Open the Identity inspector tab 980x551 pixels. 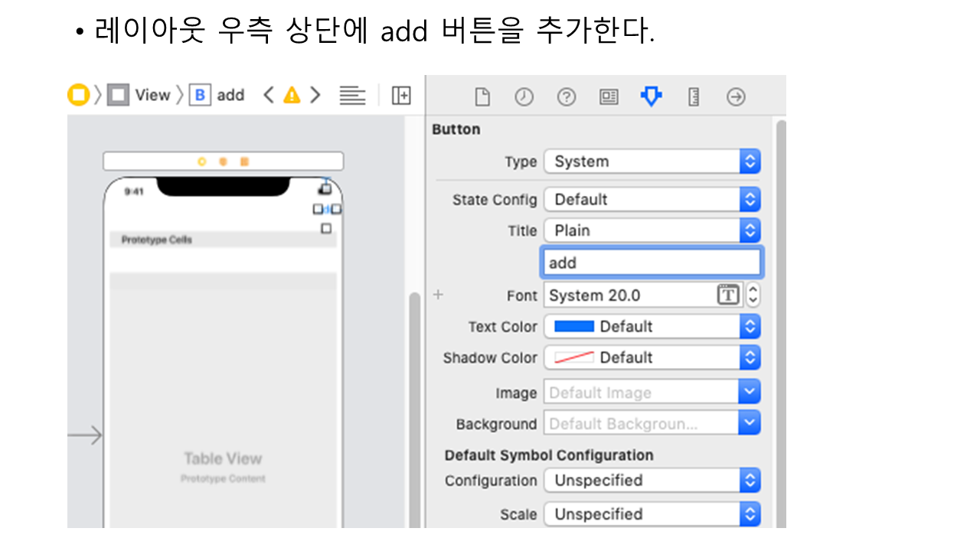[609, 97]
